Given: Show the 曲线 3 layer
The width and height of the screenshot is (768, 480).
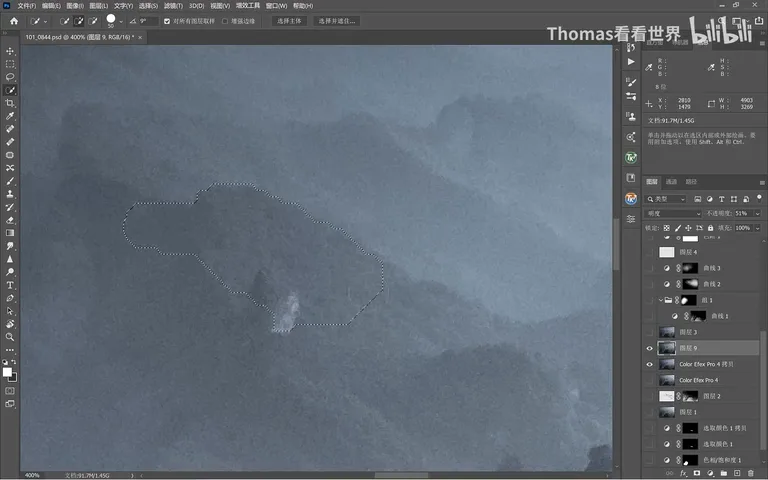Looking at the screenshot, I should (649, 268).
